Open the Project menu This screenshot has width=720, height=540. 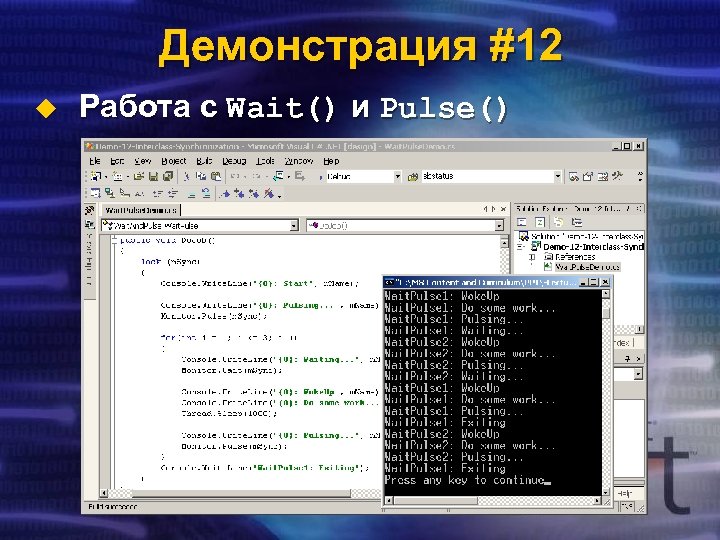(x=174, y=161)
